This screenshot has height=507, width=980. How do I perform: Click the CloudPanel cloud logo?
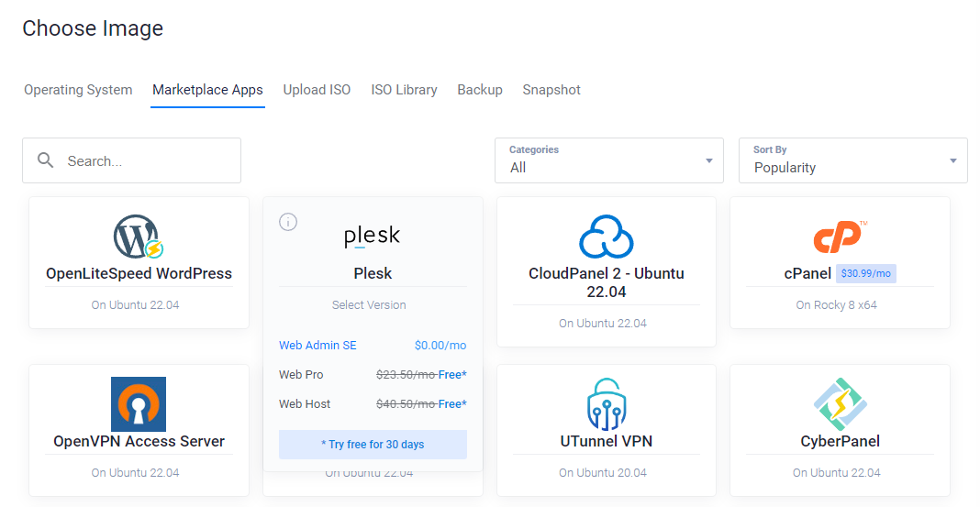click(x=607, y=237)
